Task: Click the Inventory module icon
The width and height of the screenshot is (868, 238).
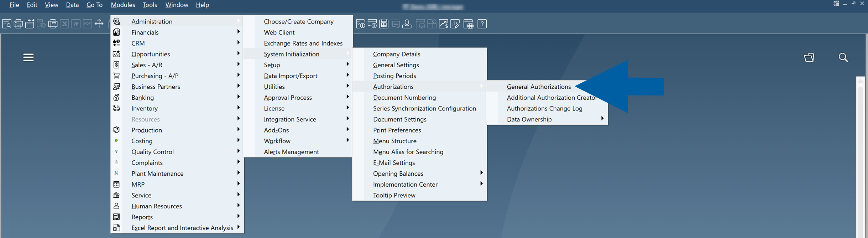Action: (116, 108)
